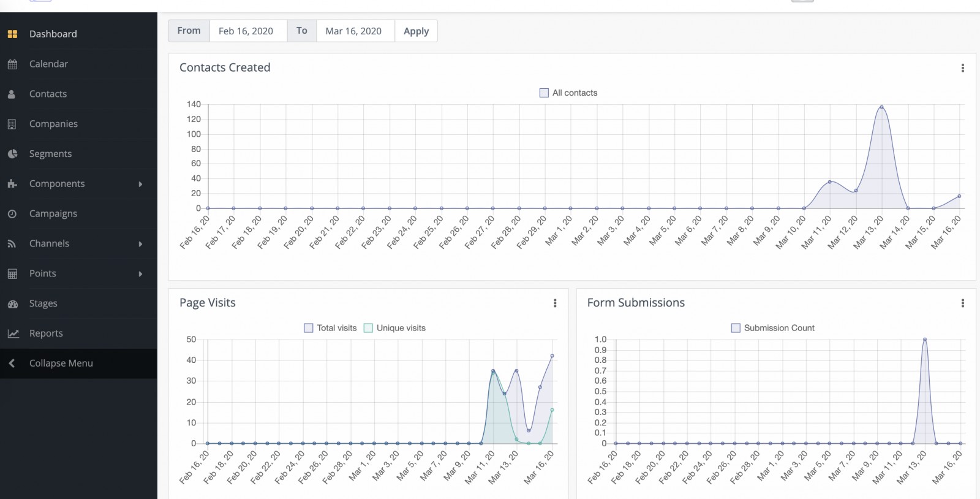This screenshot has height=499, width=980.
Task: Expand the Channels submenu arrow
Action: 140,244
